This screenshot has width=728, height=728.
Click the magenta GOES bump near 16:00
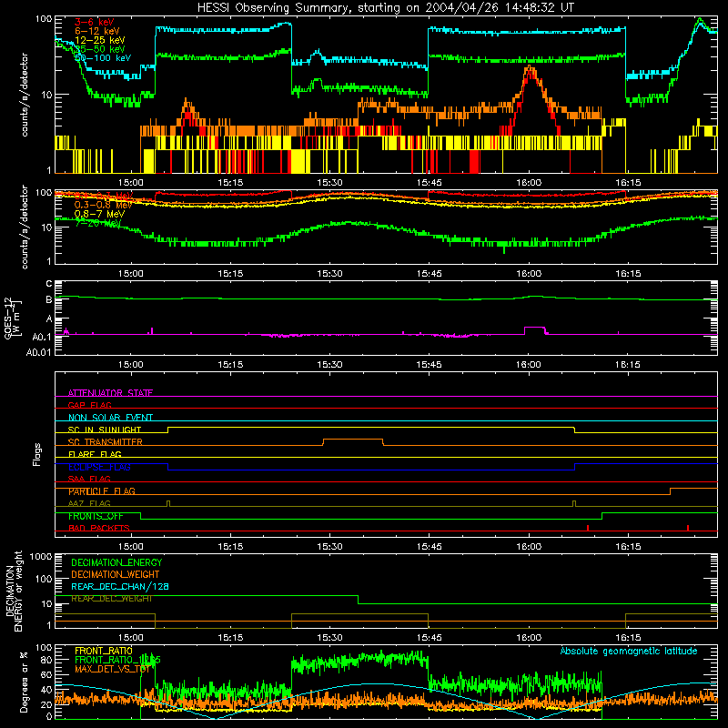tap(535, 328)
